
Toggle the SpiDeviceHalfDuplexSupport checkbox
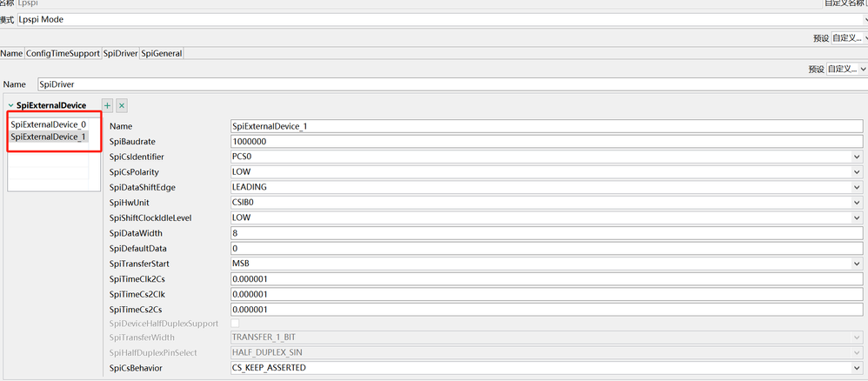tap(235, 323)
